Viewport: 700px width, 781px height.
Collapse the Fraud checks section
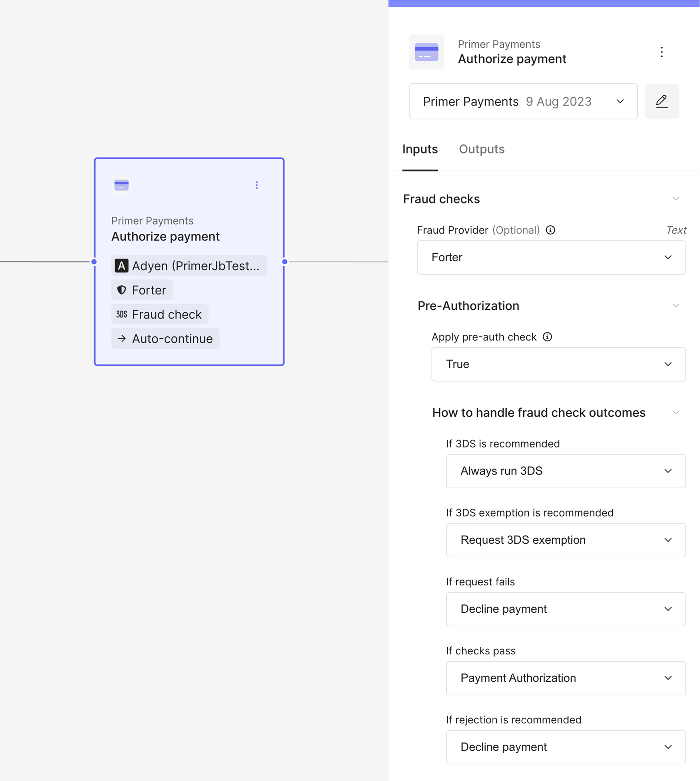[676, 199]
